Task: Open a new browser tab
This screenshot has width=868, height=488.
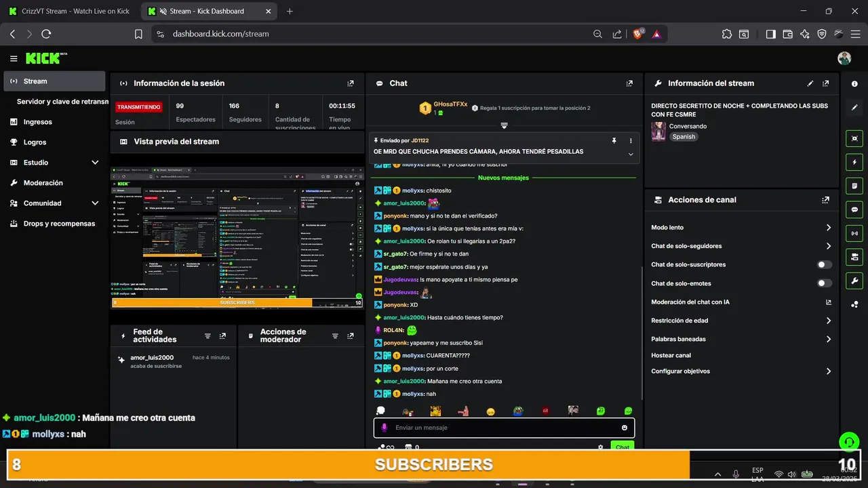Action: (x=290, y=12)
